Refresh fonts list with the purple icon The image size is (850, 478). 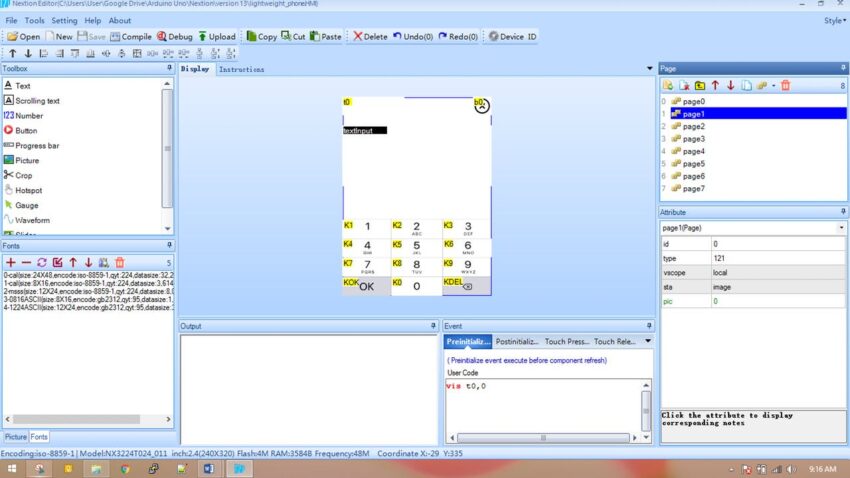click(x=42, y=262)
